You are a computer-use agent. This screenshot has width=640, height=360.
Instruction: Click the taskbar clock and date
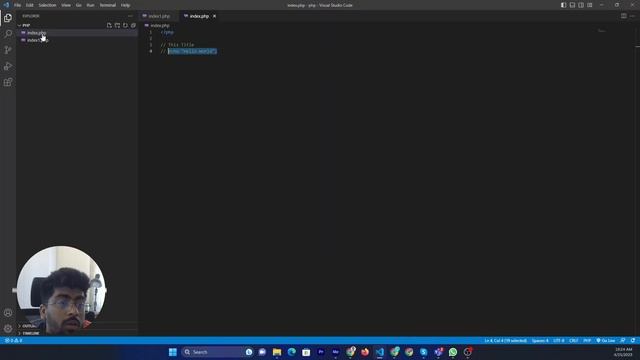623,352
